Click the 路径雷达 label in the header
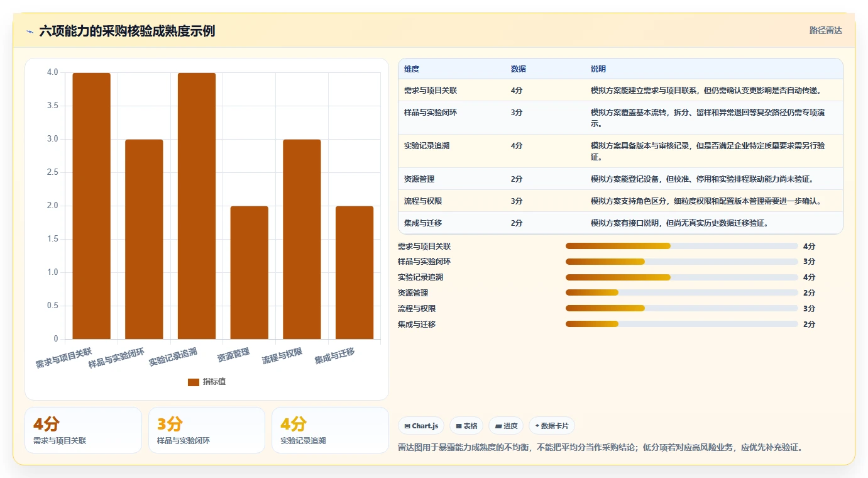 coord(825,30)
